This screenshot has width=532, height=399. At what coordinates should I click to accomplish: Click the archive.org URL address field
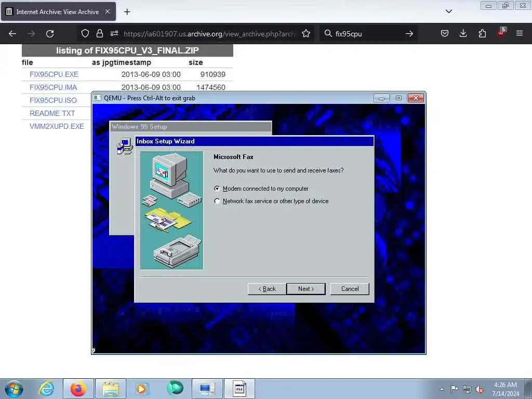[209, 34]
